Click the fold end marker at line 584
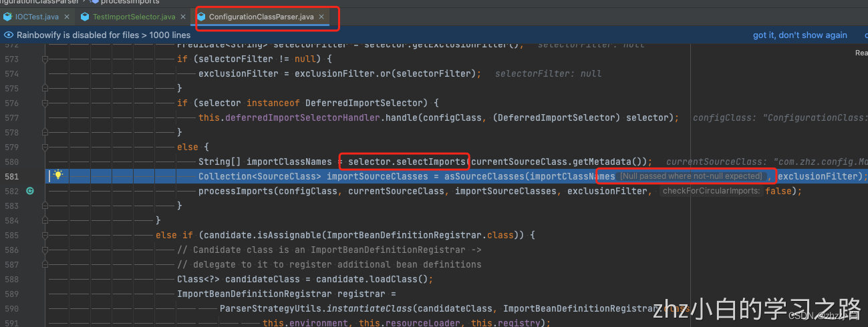The width and height of the screenshot is (868, 327). [45, 220]
